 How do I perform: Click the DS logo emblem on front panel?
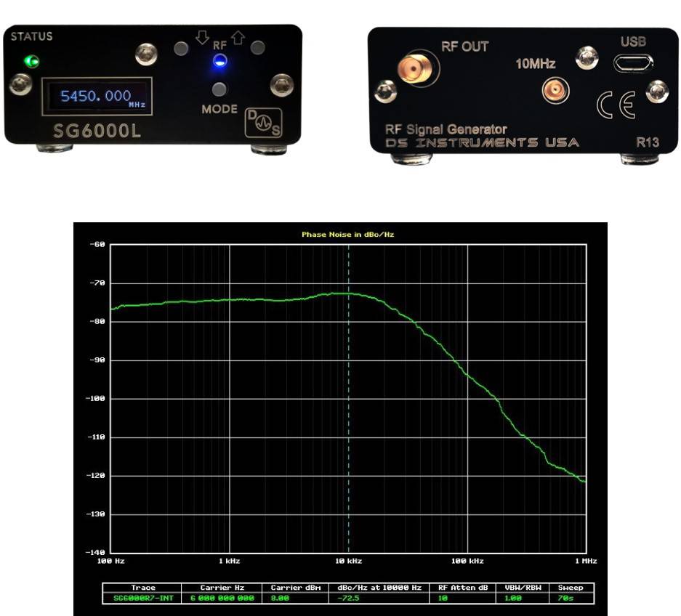(263, 123)
